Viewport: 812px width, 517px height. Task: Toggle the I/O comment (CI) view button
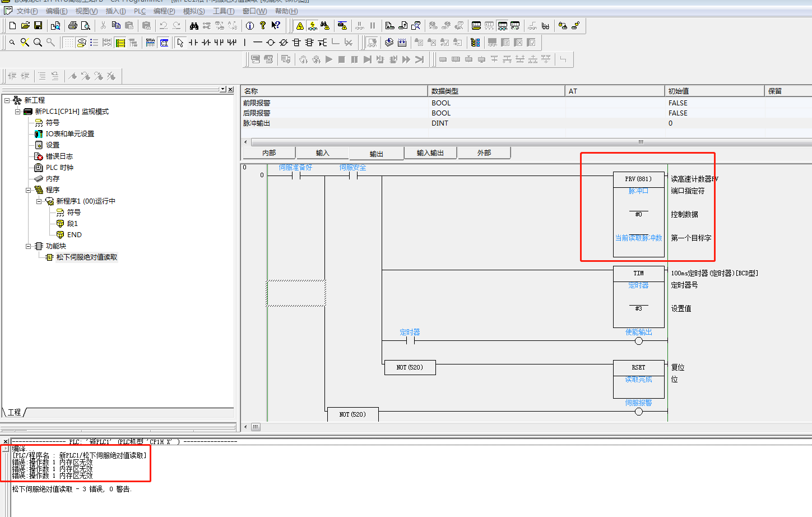(x=164, y=43)
